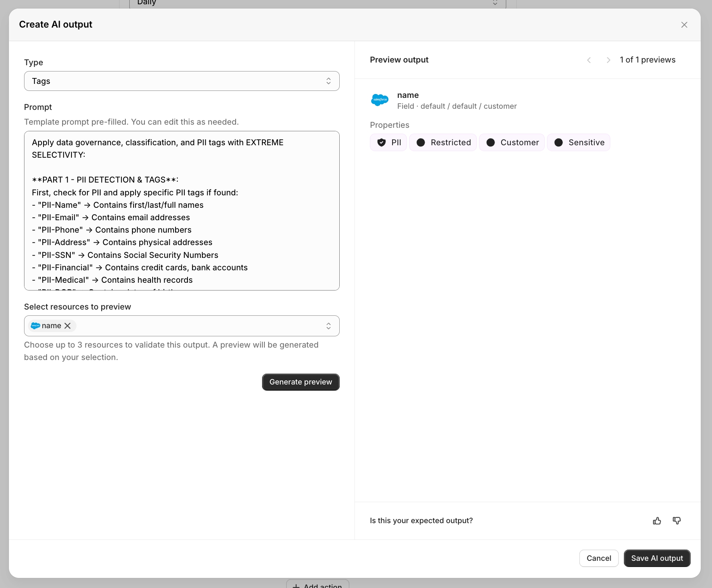Open the Daily dropdown behind the dialog
The image size is (712, 588).
coord(317,3)
